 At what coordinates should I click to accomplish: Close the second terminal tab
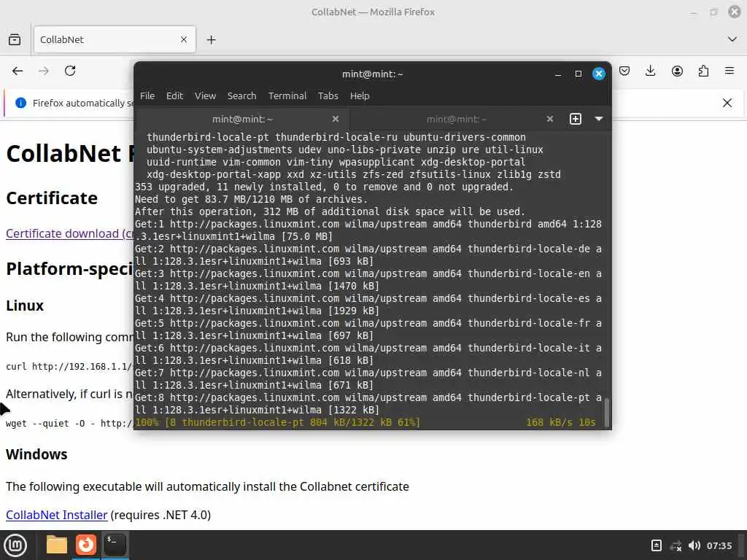tap(550, 119)
